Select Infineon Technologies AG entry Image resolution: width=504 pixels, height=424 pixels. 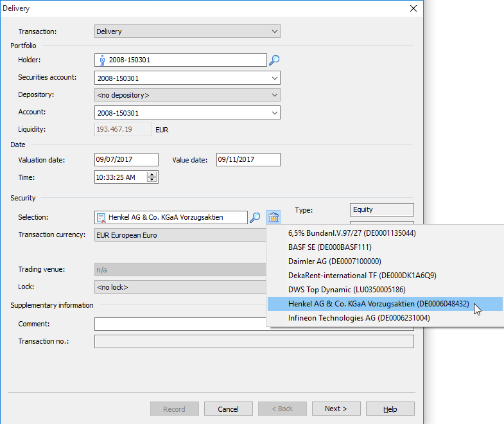tap(359, 318)
